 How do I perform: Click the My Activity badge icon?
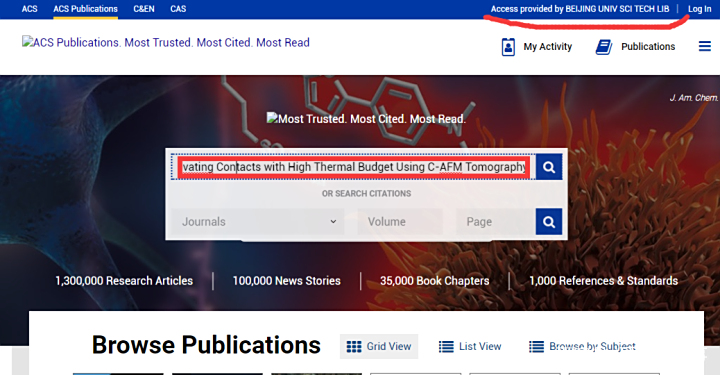[508, 47]
